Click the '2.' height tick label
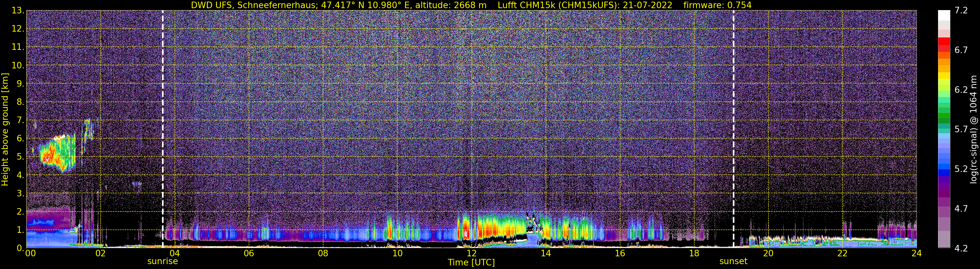Image resolution: width=980 pixels, height=269 pixels. (20, 211)
